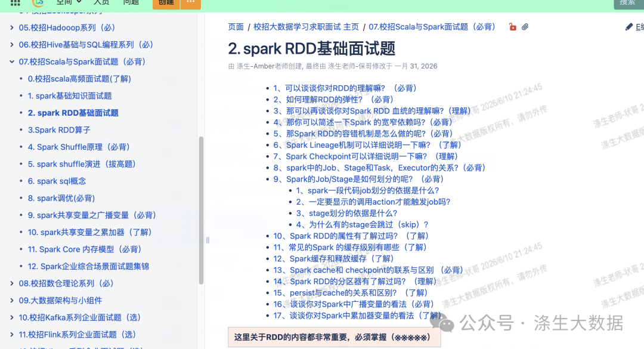Jump to 15、persist与cache的关系和区别
Viewport: 644px width, 349px height.
click(351, 293)
